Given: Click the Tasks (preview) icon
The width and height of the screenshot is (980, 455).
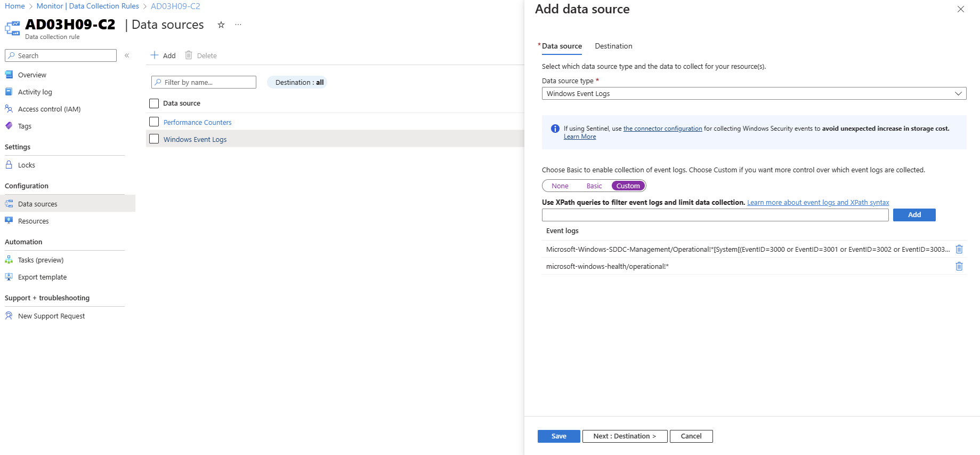Looking at the screenshot, I should click(9, 260).
